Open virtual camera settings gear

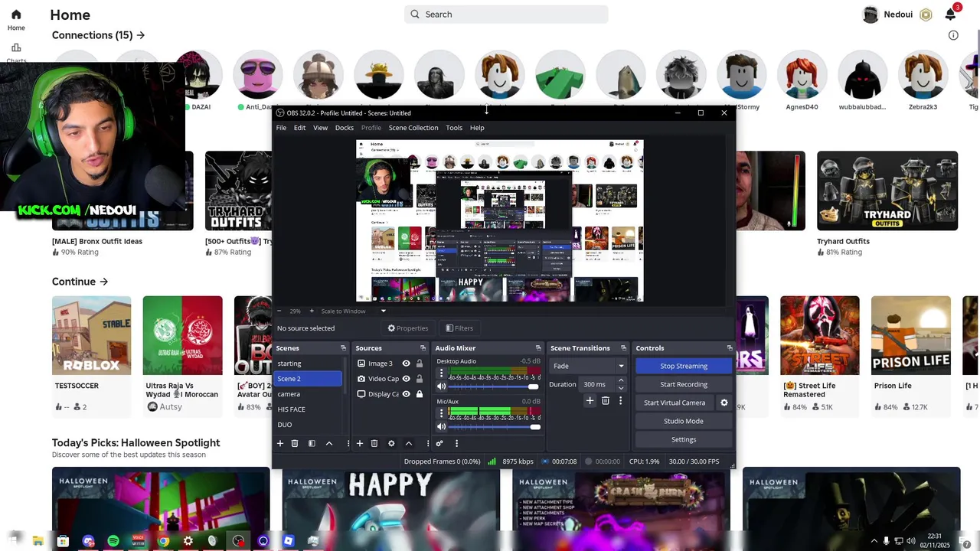724,403
